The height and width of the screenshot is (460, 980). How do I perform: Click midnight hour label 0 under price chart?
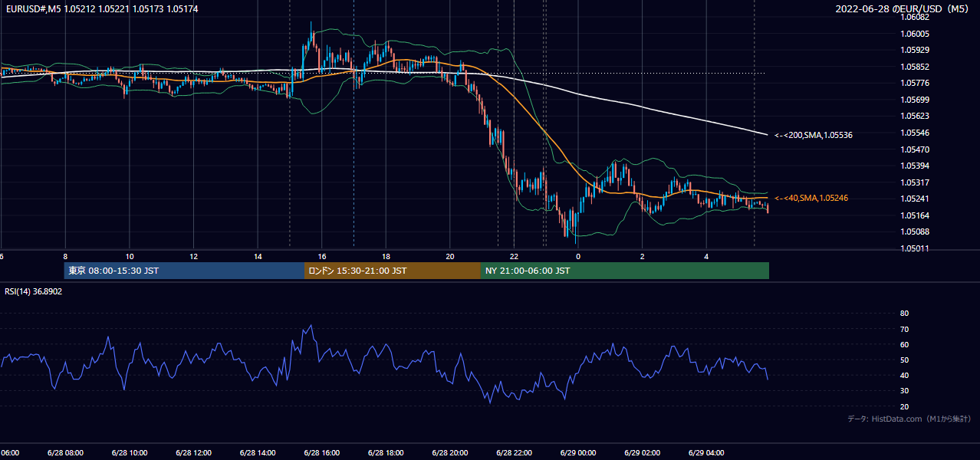578,256
